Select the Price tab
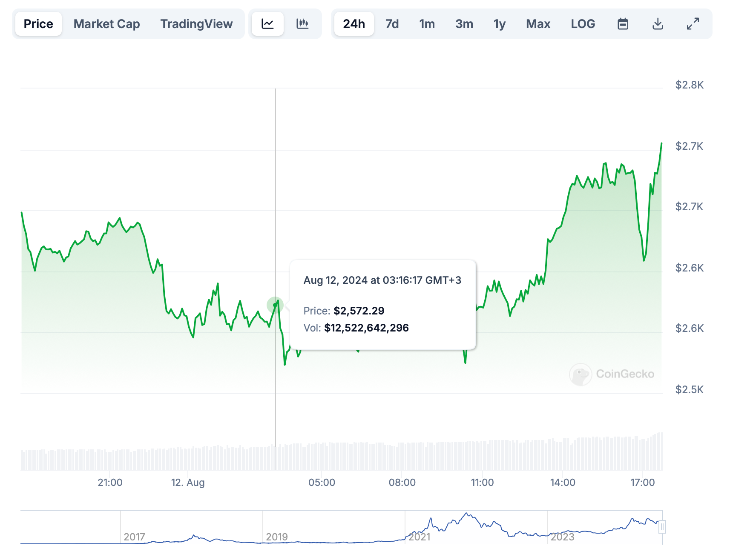 [x=38, y=24]
